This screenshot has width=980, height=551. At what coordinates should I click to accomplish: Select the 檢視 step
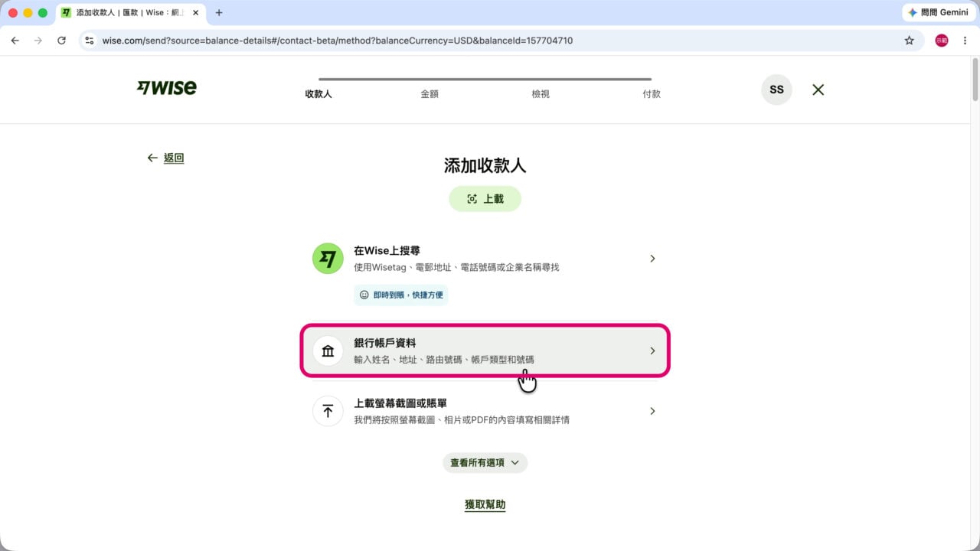541,94
